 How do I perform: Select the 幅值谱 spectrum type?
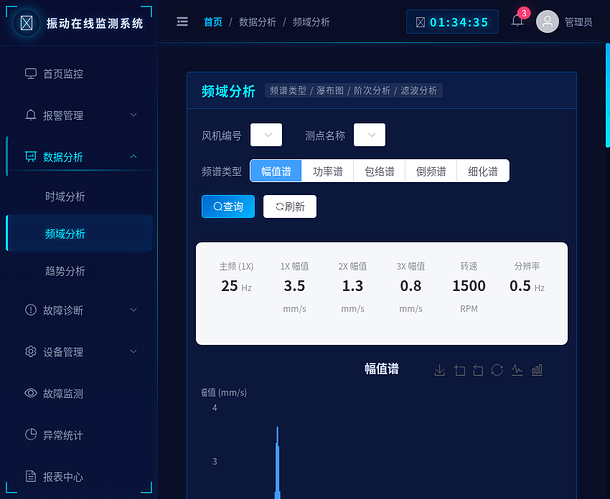276,171
